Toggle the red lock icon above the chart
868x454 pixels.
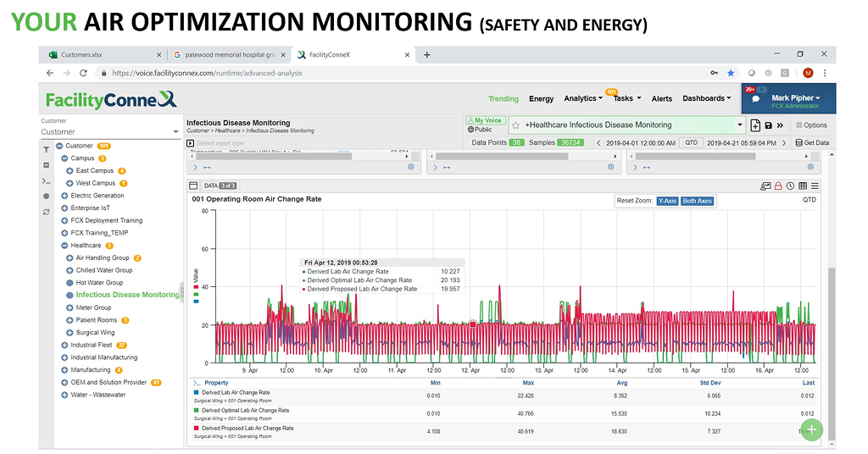[778, 185]
